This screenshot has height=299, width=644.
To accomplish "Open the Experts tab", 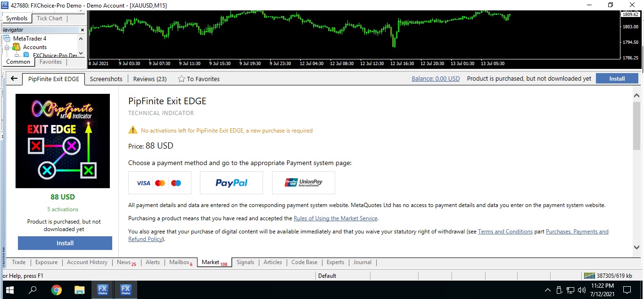I will (335, 262).
